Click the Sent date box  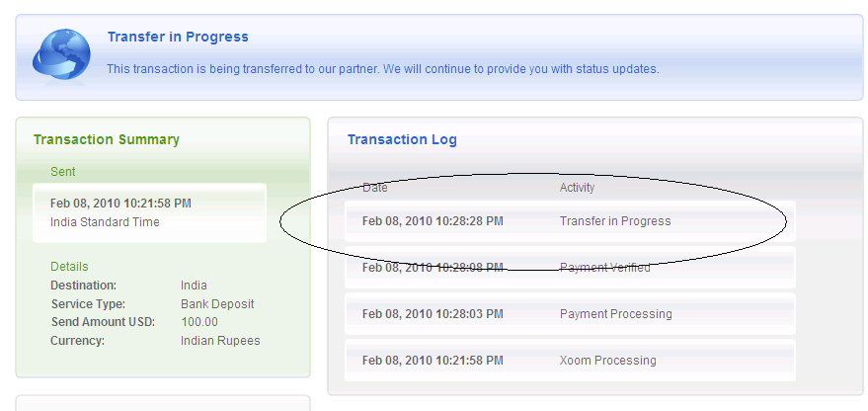(x=149, y=212)
